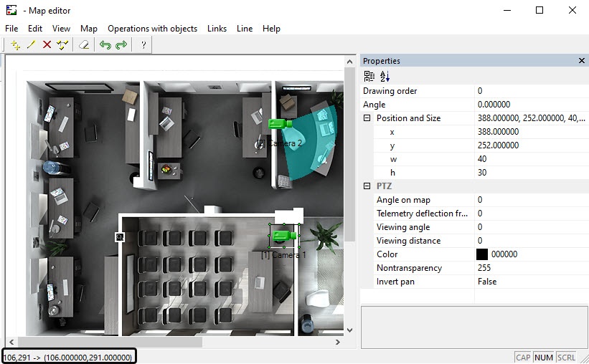Viewport: 589px width, 364px height.
Task: Select the Camera 2 green icon on map
Action: click(x=280, y=123)
